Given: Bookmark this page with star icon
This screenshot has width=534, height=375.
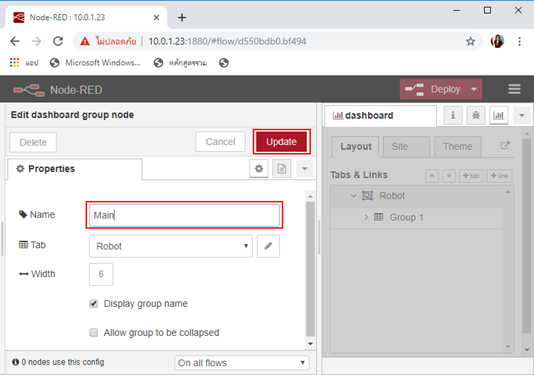Looking at the screenshot, I should (x=470, y=42).
